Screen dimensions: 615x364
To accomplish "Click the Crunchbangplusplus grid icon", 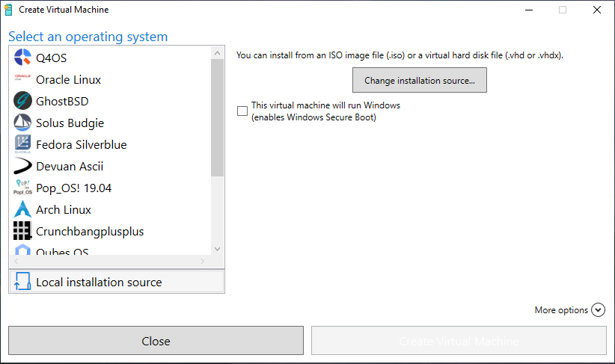I will pos(22,231).
